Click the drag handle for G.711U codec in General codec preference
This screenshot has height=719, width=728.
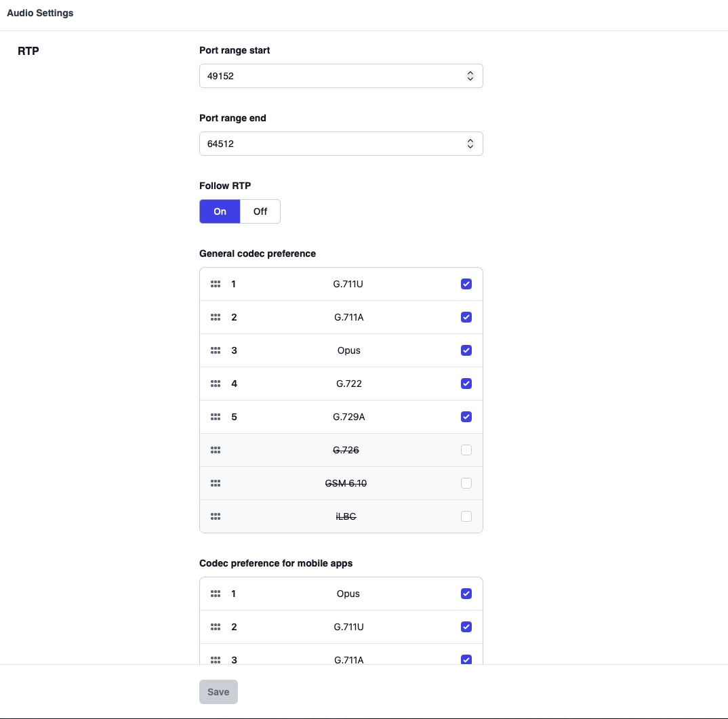click(216, 284)
